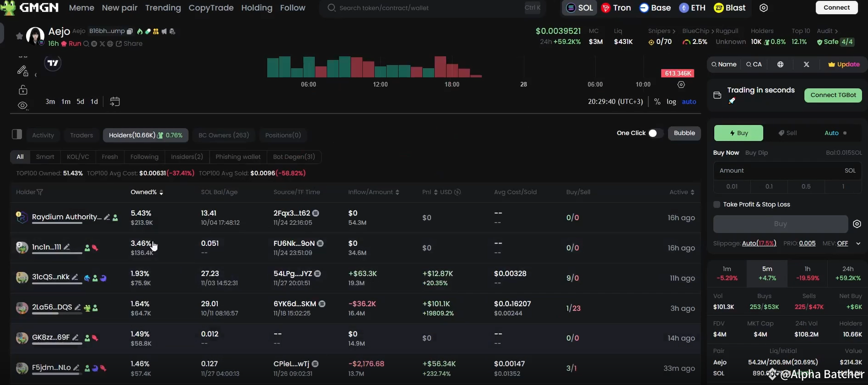
Task: Open the website globe icon next to Share
Action: [110, 43]
